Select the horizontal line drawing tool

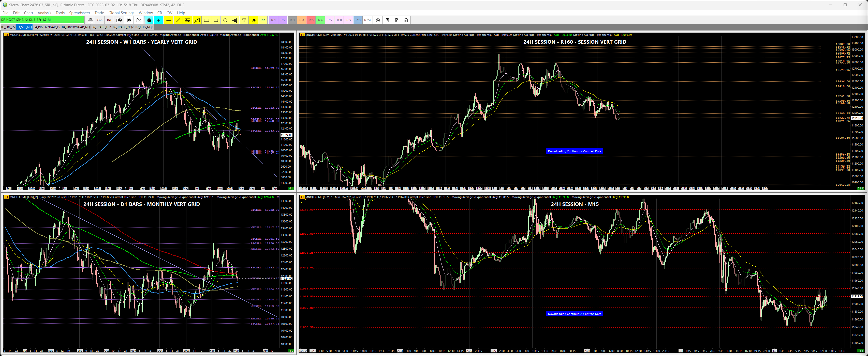point(168,20)
